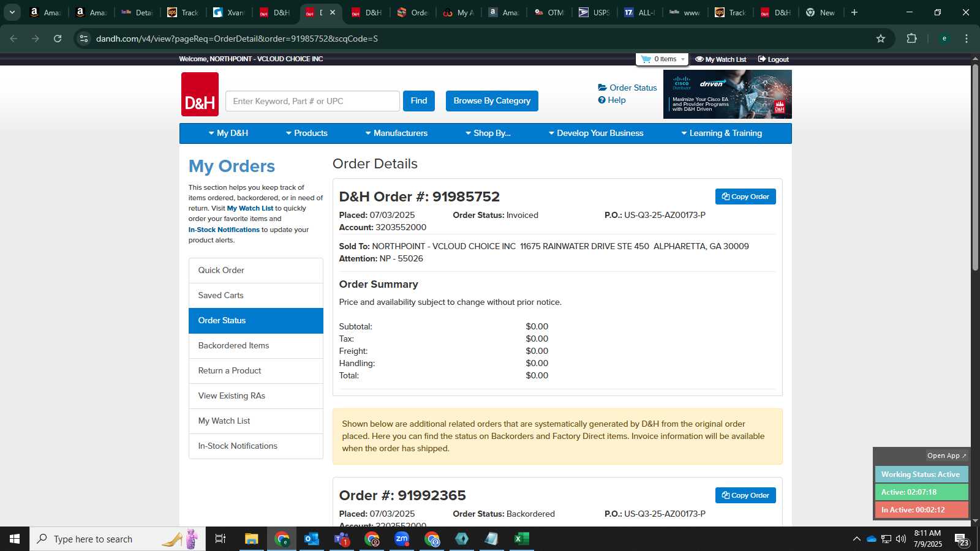
Task: Click the D&H red logo
Action: (x=200, y=94)
